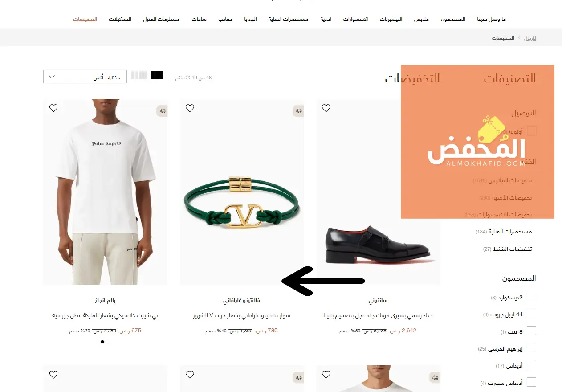Open the Palm Angels white t-shirt product image
The height and width of the screenshot is (392, 562).
(x=106, y=192)
